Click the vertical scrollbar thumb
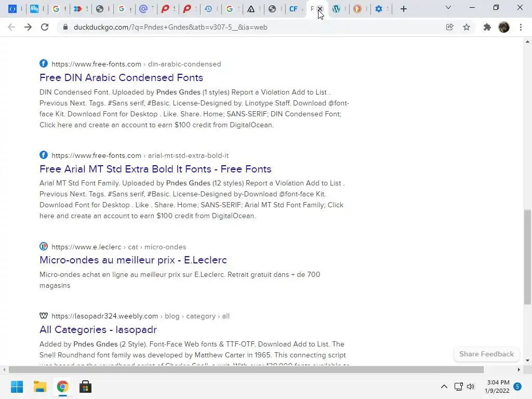 527,257
